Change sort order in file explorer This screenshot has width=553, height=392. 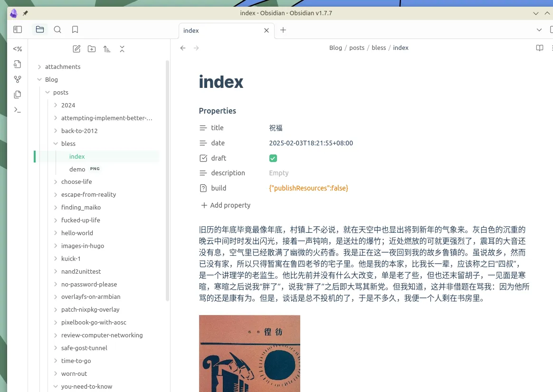pyautogui.click(x=107, y=49)
